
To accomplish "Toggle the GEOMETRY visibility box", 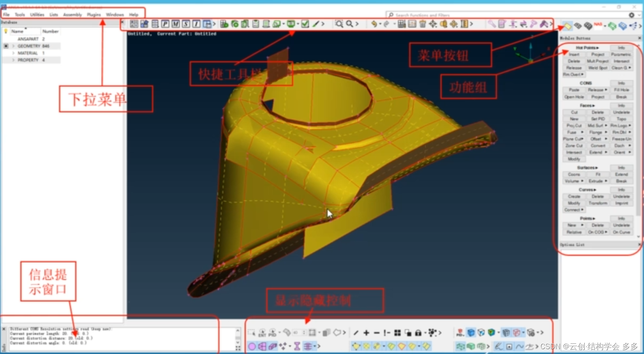I will coord(6,46).
